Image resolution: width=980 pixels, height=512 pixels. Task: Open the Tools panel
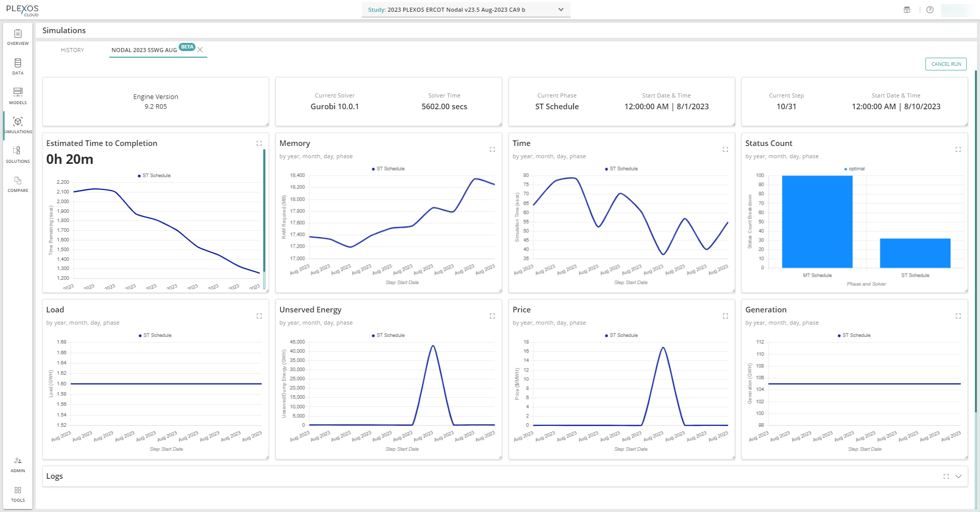tap(18, 494)
